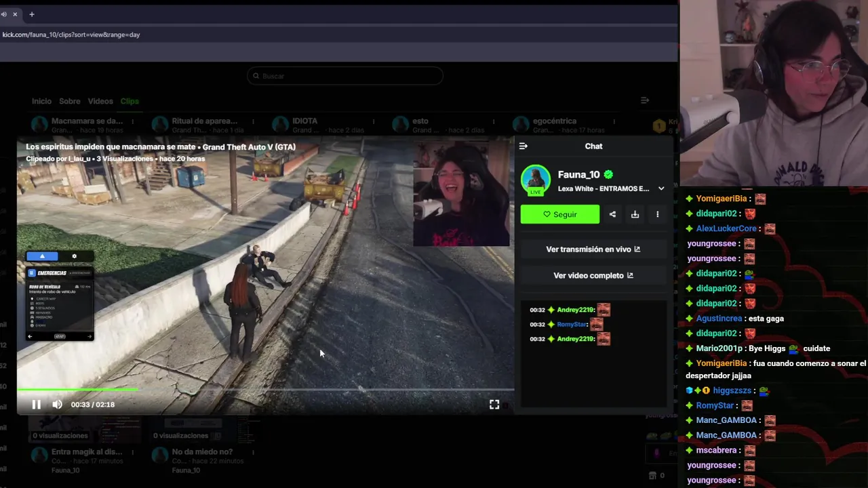Click RomyStar username in clip chat

click(571, 325)
